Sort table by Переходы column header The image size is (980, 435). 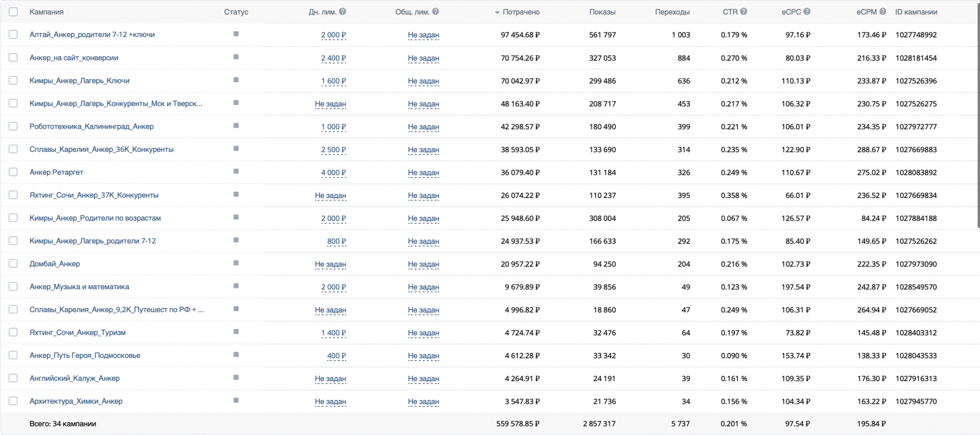point(672,12)
